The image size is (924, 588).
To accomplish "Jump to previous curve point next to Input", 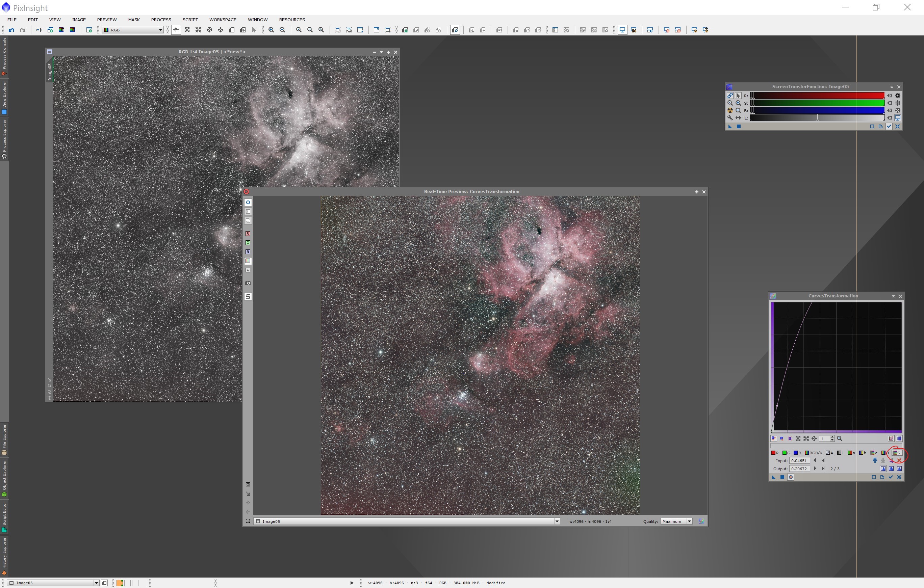I will (815, 461).
